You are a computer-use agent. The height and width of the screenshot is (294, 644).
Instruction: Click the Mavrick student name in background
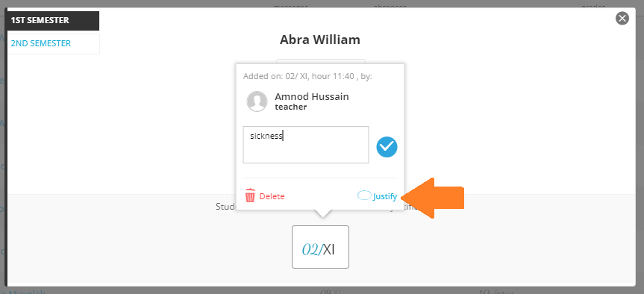point(27,292)
